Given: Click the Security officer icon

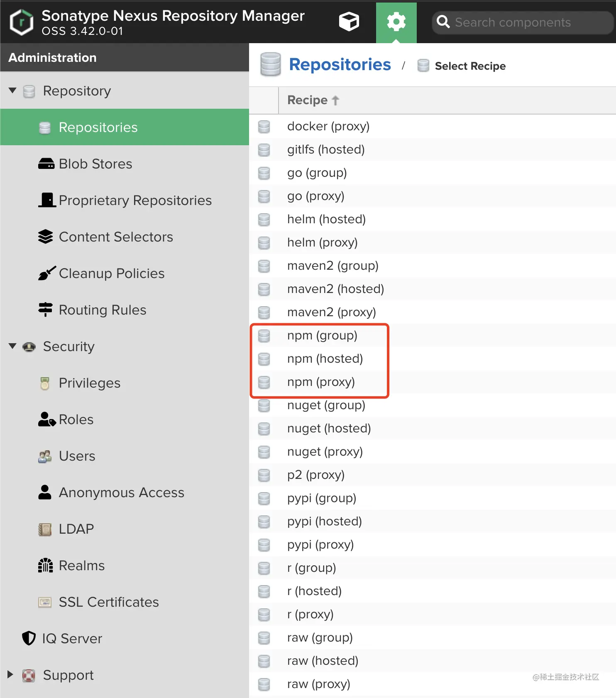Looking at the screenshot, I should click(x=29, y=347).
